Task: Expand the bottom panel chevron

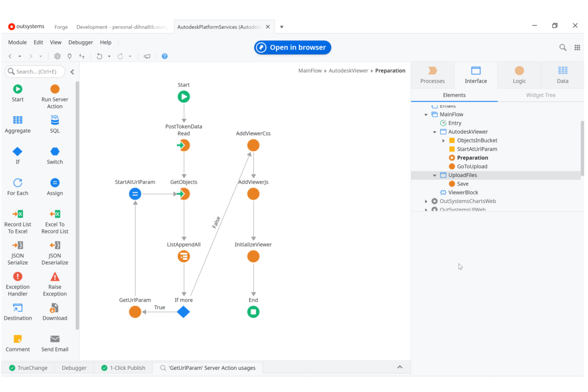Action: pyautogui.click(x=400, y=367)
